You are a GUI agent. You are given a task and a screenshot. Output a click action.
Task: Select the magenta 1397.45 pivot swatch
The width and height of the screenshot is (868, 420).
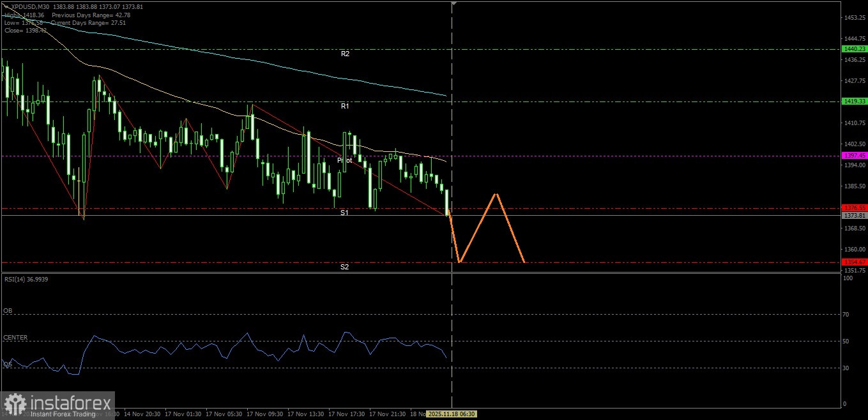854,155
